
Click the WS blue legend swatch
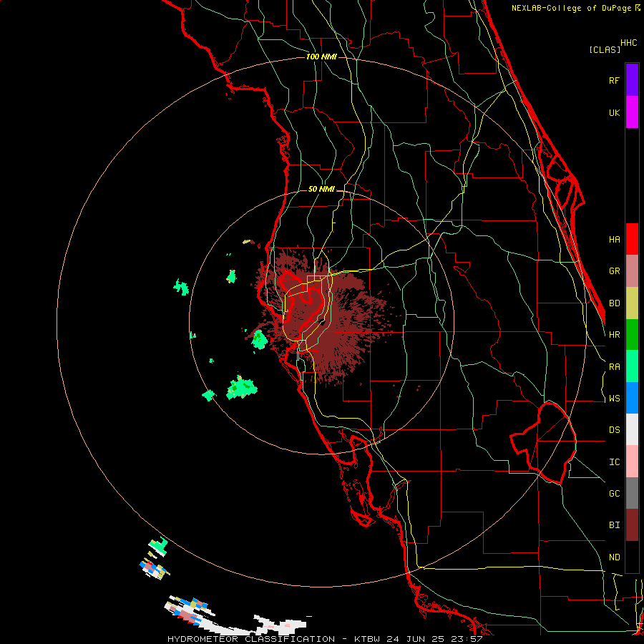pyautogui.click(x=632, y=398)
